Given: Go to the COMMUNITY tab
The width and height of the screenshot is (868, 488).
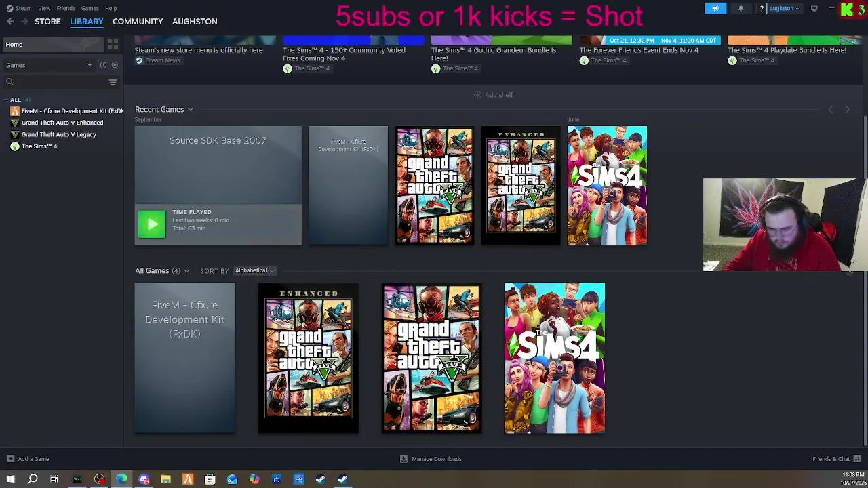Looking at the screenshot, I should (138, 22).
